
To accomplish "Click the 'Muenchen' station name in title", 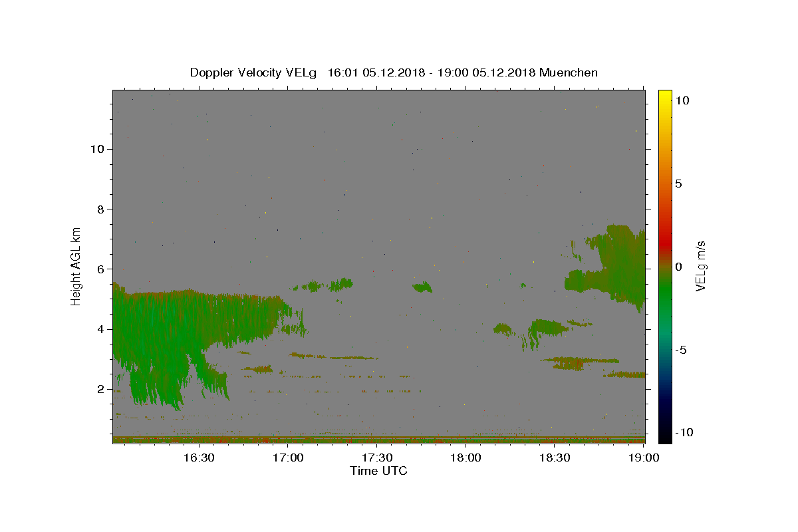I will click(569, 72).
